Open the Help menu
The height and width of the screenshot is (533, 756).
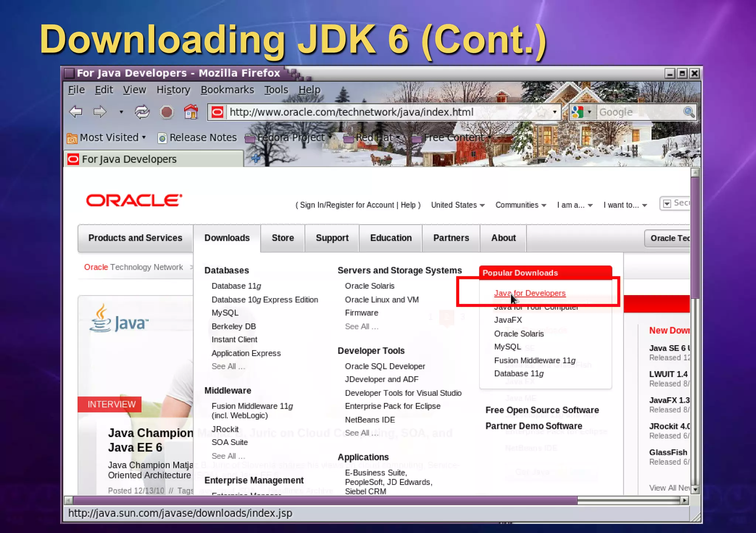(309, 90)
